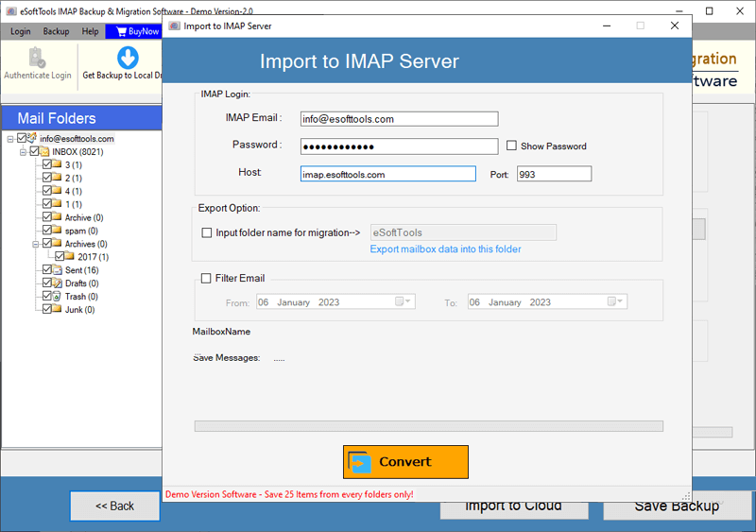
Task: Click the eSoftTools folder name field
Action: click(463, 232)
